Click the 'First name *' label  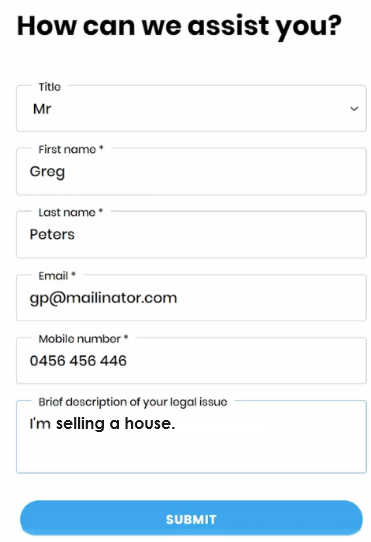coord(71,149)
